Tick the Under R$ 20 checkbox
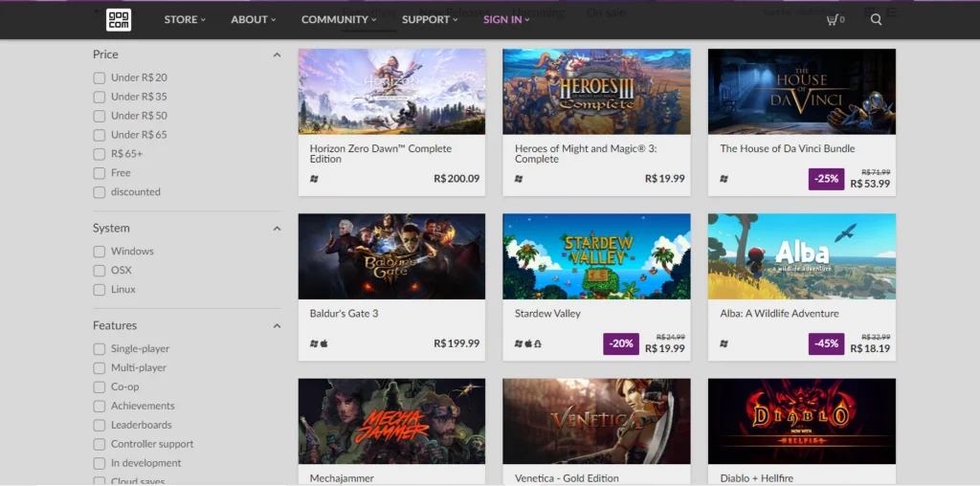Image resolution: width=980 pixels, height=486 pixels. pos(99,78)
